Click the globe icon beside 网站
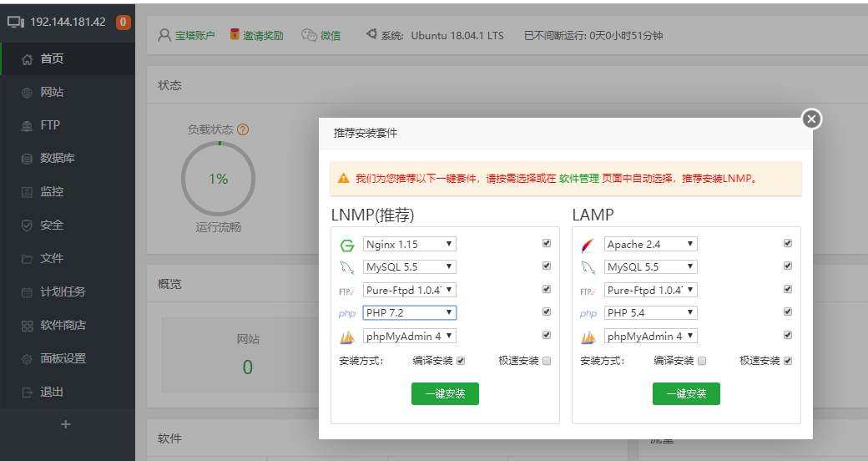 27,93
